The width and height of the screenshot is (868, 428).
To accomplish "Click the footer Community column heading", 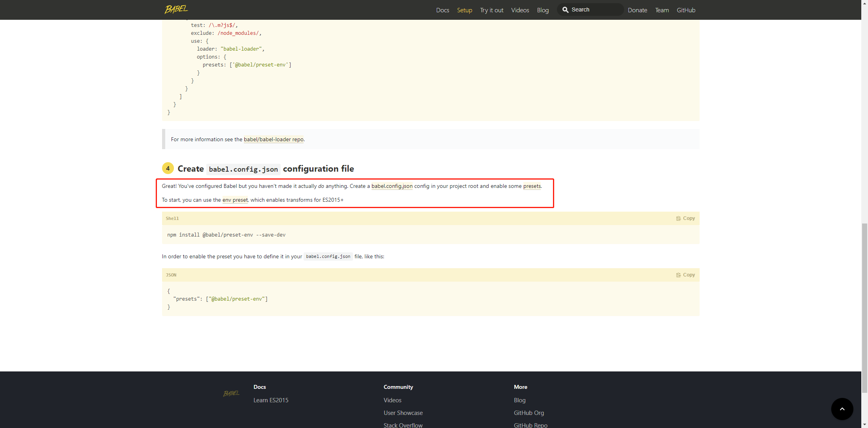I will 398,387.
